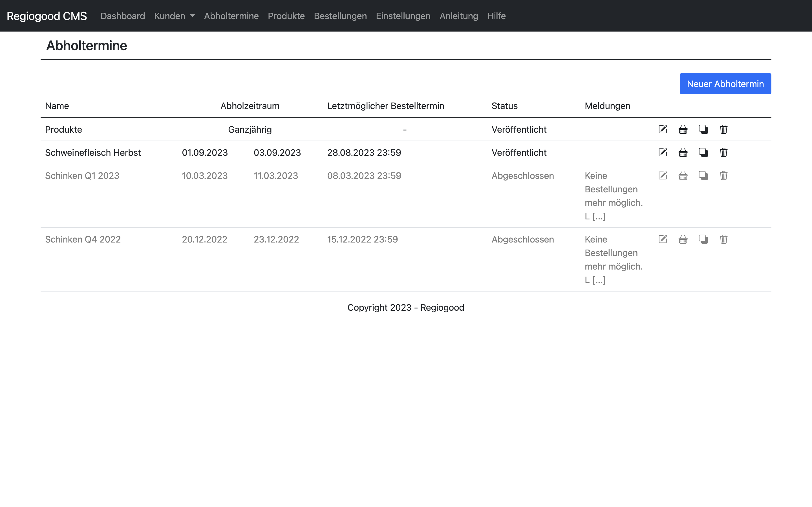
Task: Click the Regiogood CMS brand link
Action: (47, 16)
